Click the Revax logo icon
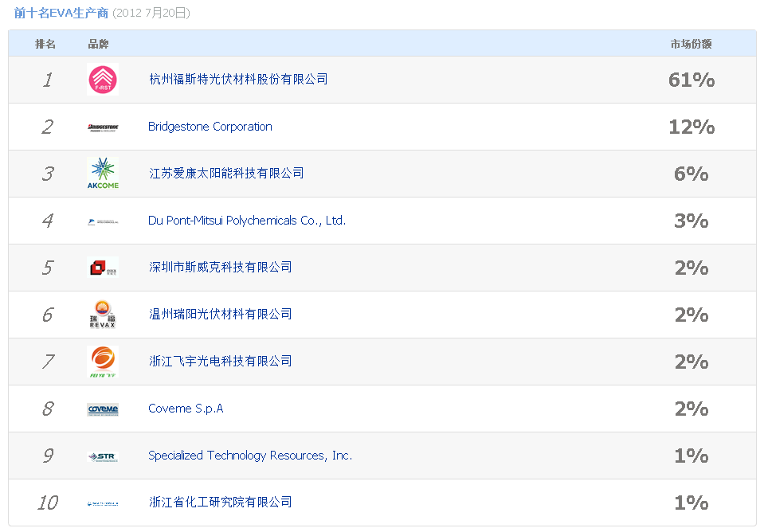Viewport: 764px width, 532px height. pyautogui.click(x=102, y=315)
